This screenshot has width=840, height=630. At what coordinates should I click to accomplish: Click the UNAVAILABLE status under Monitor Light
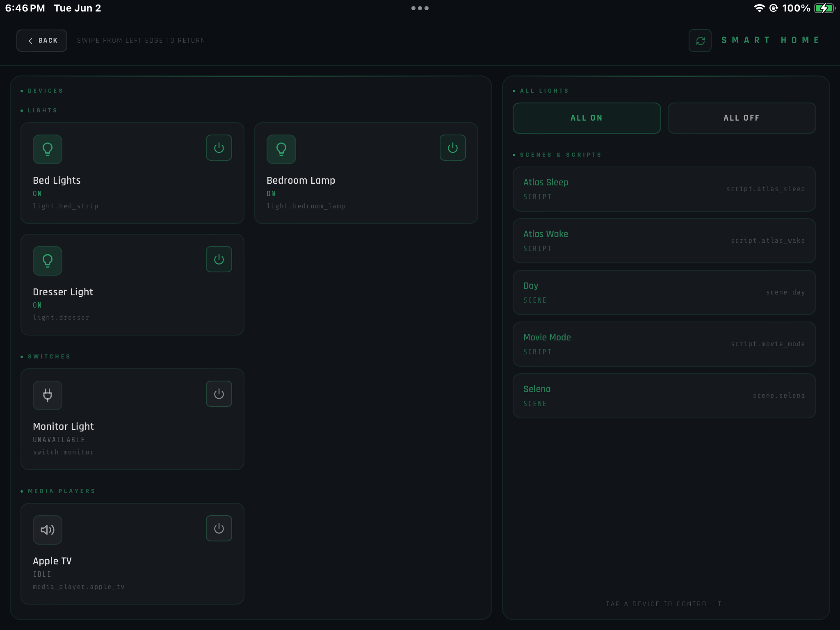pos(59,440)
